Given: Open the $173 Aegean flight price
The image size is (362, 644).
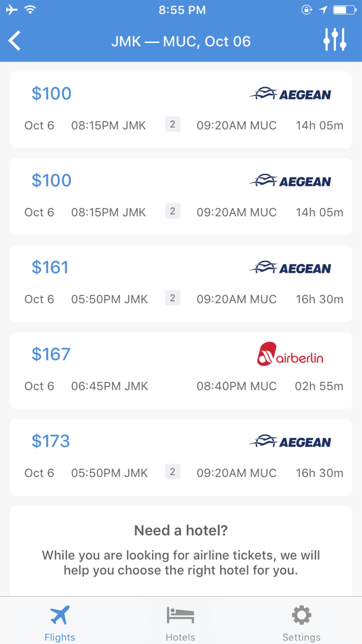Looking at the screenshot, I should click(51, 441).
